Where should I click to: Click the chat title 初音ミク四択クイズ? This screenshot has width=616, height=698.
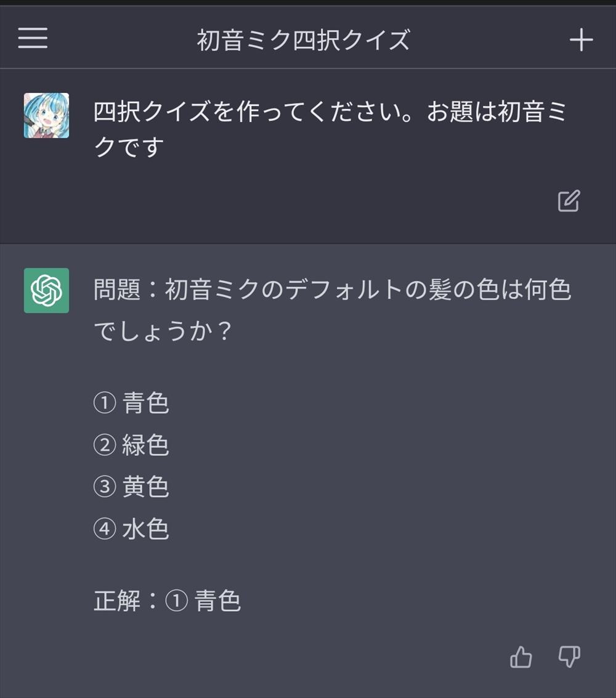click(x=303, y=41)
